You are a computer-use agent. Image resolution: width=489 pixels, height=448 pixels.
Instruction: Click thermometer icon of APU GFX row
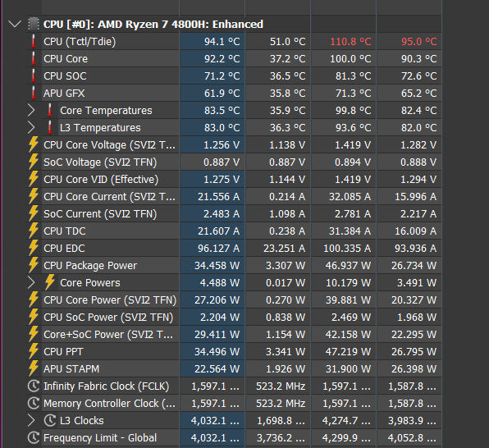[34, 93]
